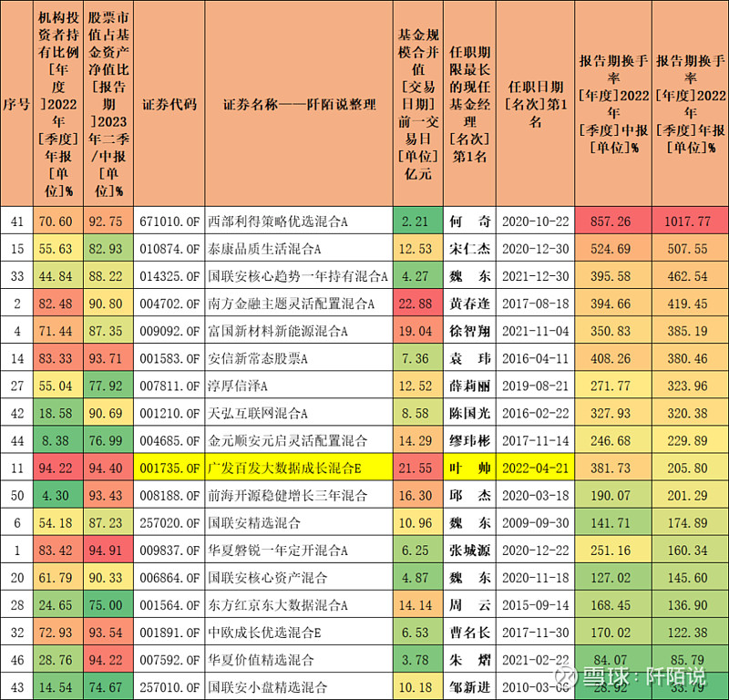Click highlighted security code 001735.OF
The width and height of the screenshot is (729, 700).
(x=169, y=468)
